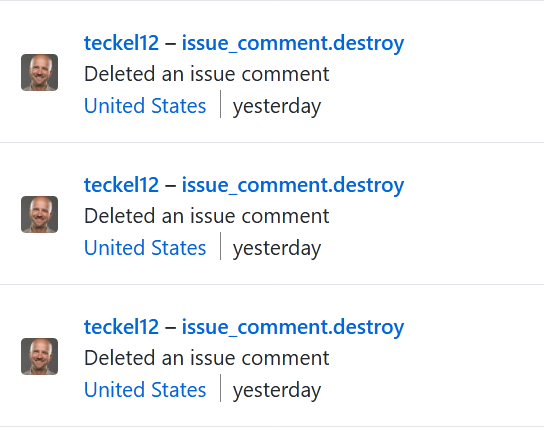This screenshot has width=544, height=433.
Task: Click United States link in second entry
Action: (145, 248)
